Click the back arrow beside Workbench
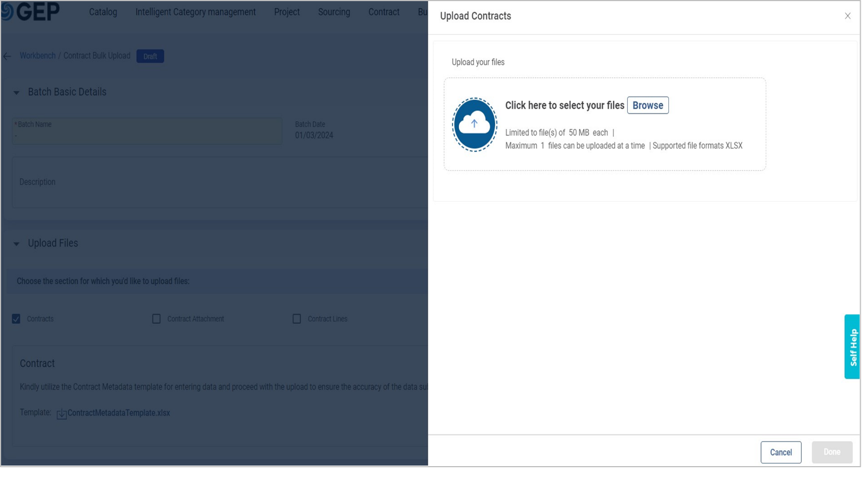This screenshot has height=480, width=868. pyautogui.click(x=7, y=56)
